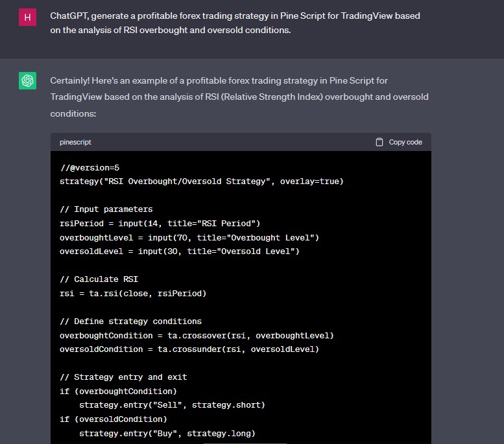Click the if (oversoldCondition) line
The height and width of the screenshot is (444, 504).
[114, 419]
